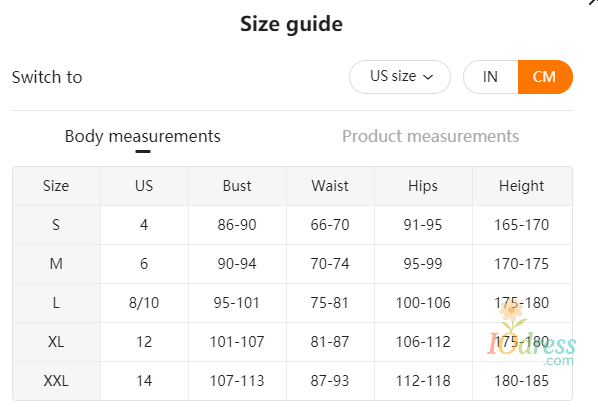
Task: Click the Size guide heading
Action: click(291, 24)
